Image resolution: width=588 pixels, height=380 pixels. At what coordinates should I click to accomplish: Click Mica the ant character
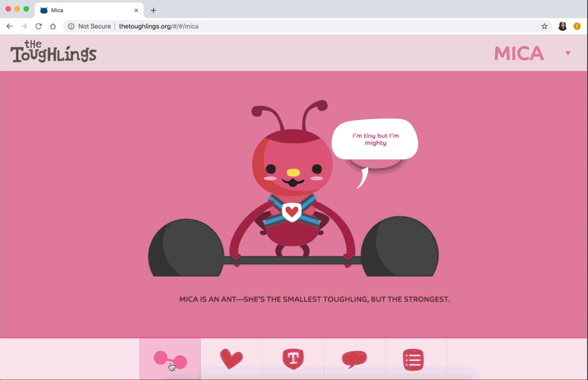[x=292, y=184]
